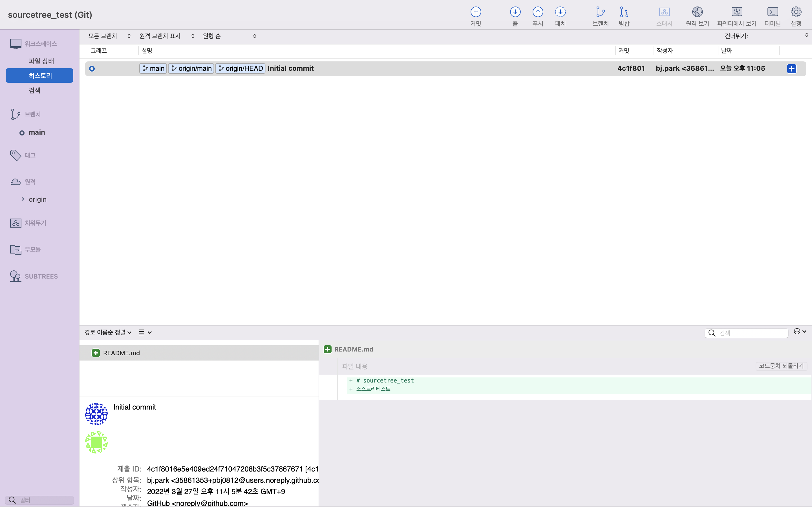The width and height of the screenshot is (812, 507).
Task: Open Terminal (터미널) from toolbar
Action: 773,12
